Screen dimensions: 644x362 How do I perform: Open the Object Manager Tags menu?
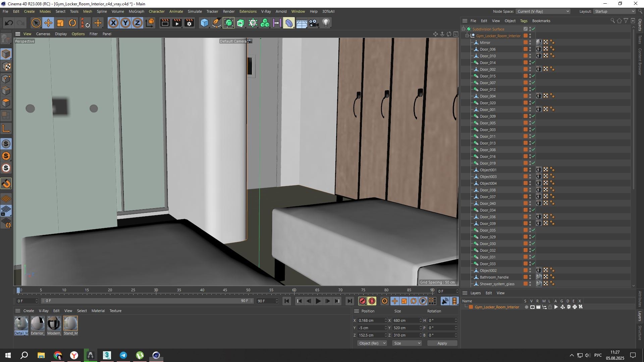523,21
